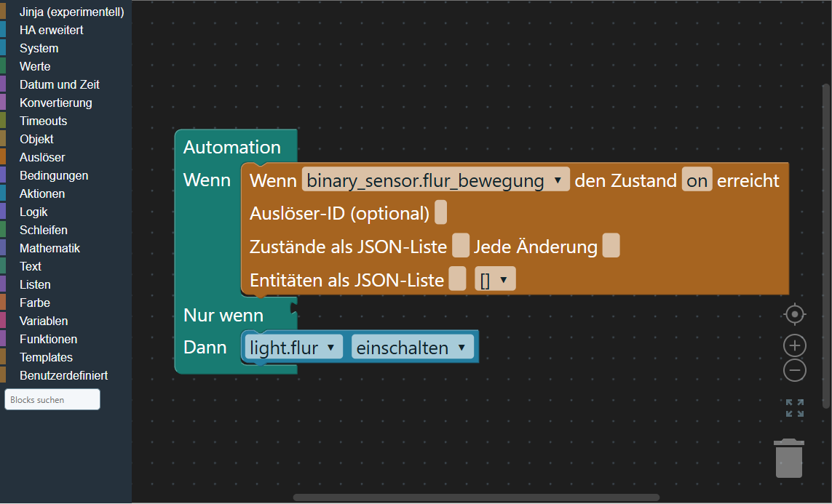832x504 pixels.
Task: Open the System block category
Action: 66,48
